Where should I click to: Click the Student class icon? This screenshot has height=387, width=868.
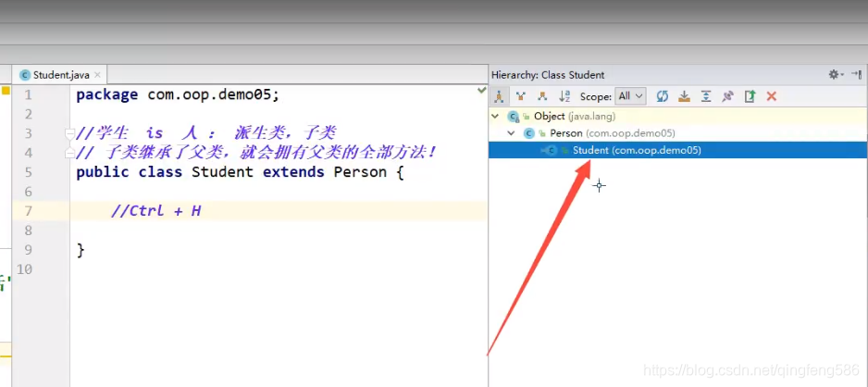coord(551,150)
